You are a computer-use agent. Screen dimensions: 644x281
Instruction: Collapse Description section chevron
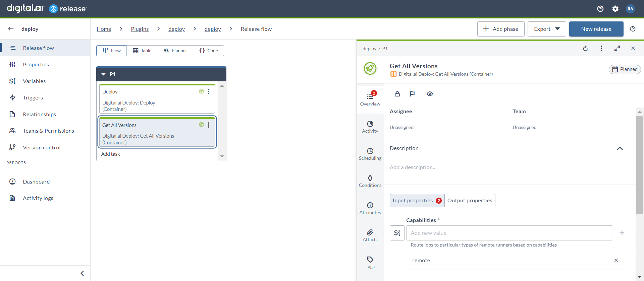pos(620,148)
